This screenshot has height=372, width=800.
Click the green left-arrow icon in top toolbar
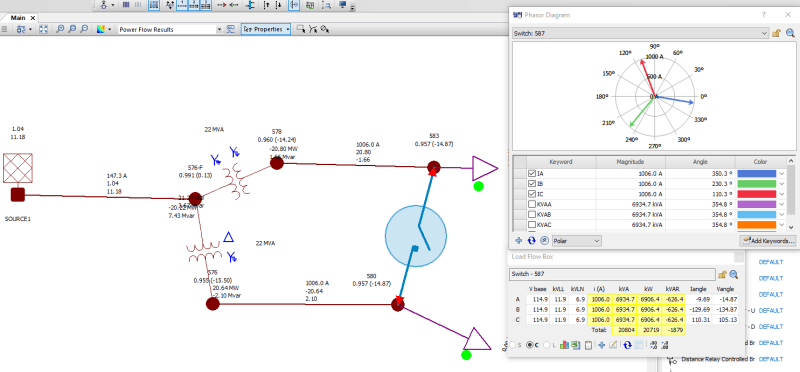[234, 5]
